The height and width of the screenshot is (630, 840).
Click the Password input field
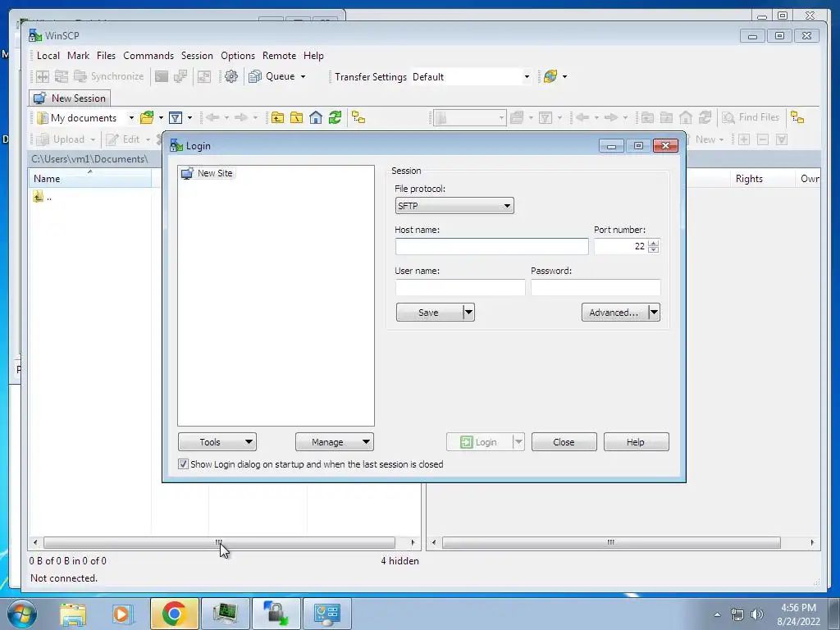[x=596, y=288]
